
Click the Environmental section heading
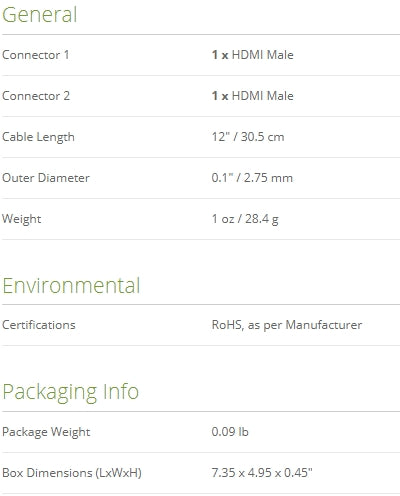coord(71,286)
